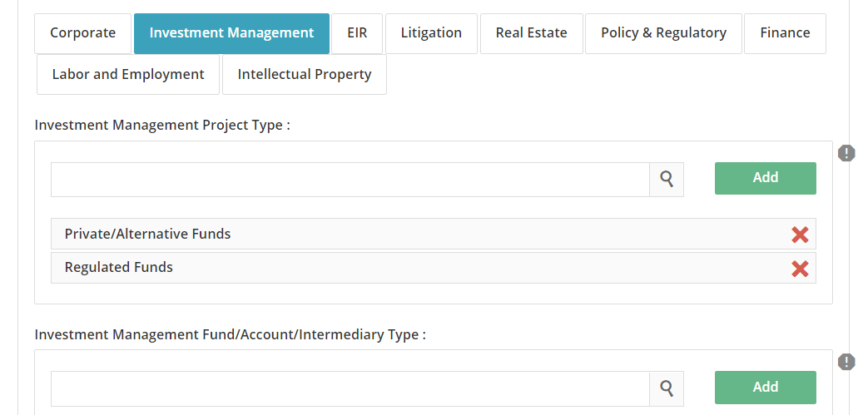Switch to Labor and Employment tab
Viewport: 868px width, 415px height.
pos(128,75)
